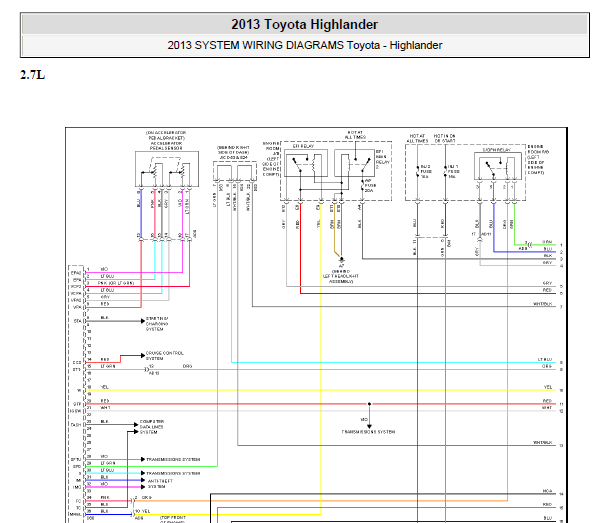Click the 'Computer Data Lines System' reference

coord(152,427)
